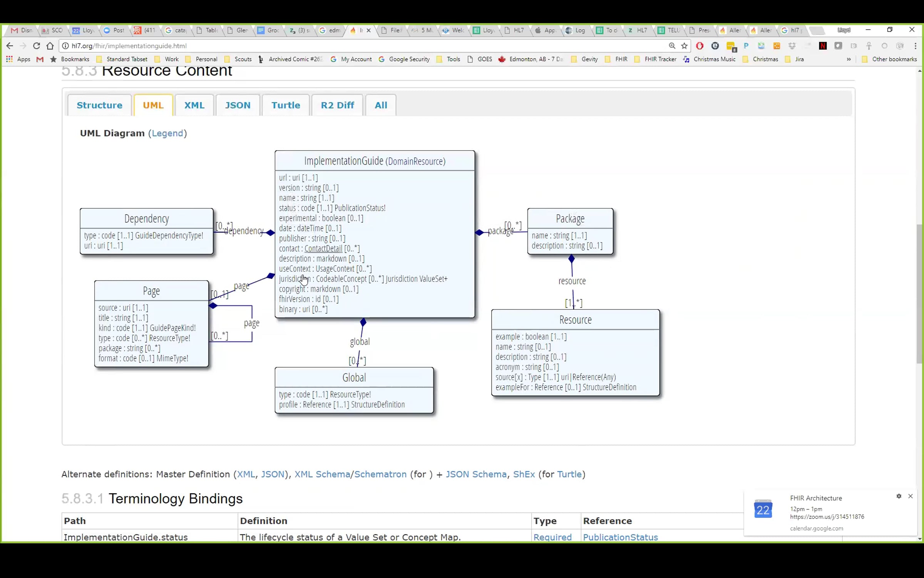
Task: Expand hidden bookmarks with the double chevron
Action: [849, 59]
